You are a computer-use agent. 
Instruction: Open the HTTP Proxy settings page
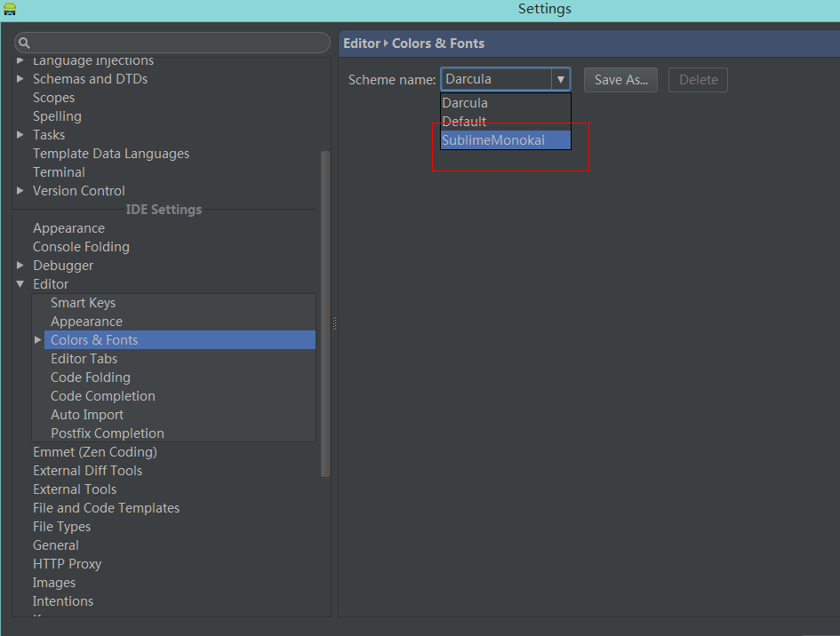tap(67, 564)
